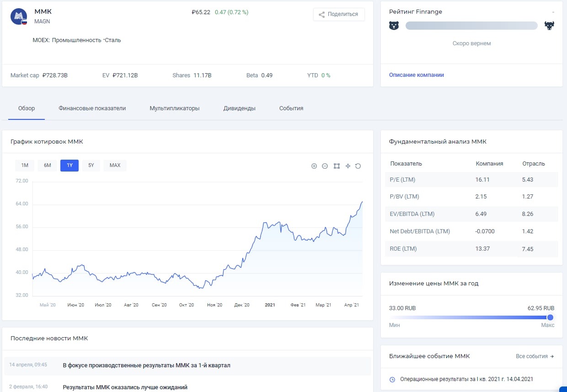The image size is (567, 392).
Task: Show the MAX chart range
Action: tap(115, 165)
